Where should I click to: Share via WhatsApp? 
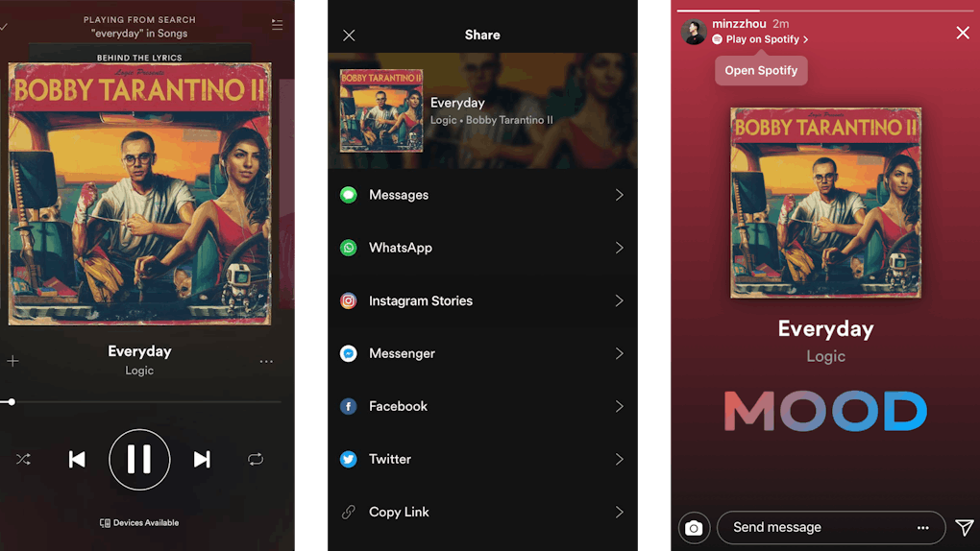coord(482,248)
